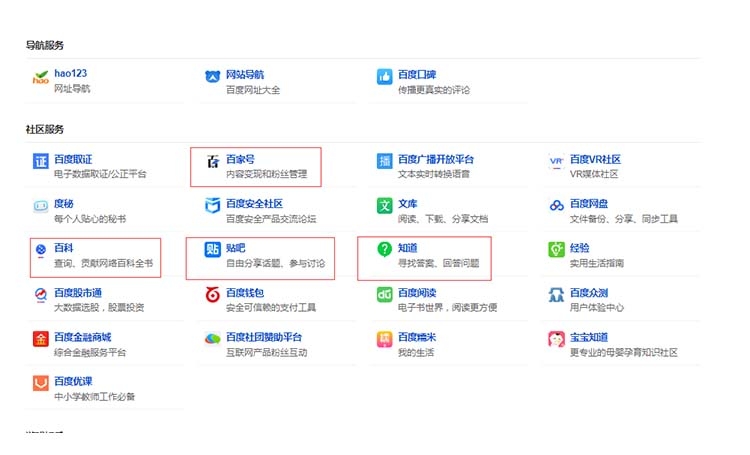Screen dimensions: 750x455
Task: Click the 经验 lightbulb icon
Action: click(556, 249)
